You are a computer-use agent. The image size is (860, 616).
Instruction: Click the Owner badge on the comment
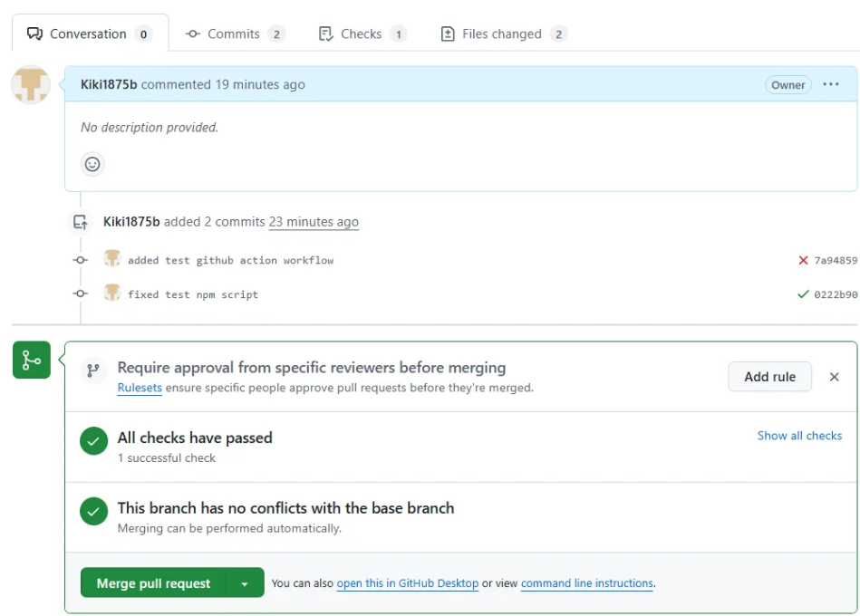click(x=788, y=85)
